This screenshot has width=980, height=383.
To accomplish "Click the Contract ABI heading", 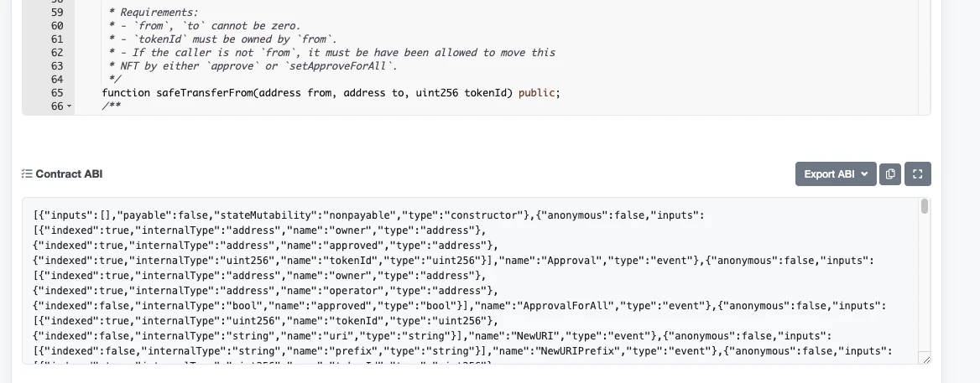I will coord(69,174).
